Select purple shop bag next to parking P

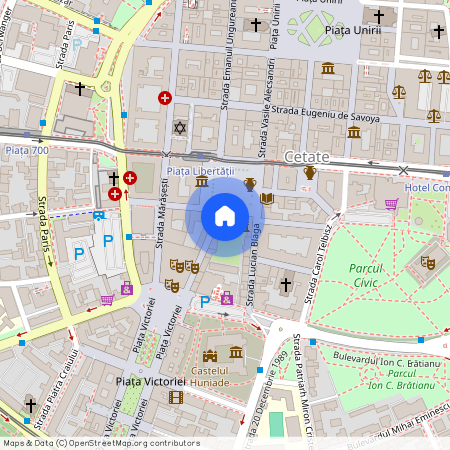click(227, 298)
